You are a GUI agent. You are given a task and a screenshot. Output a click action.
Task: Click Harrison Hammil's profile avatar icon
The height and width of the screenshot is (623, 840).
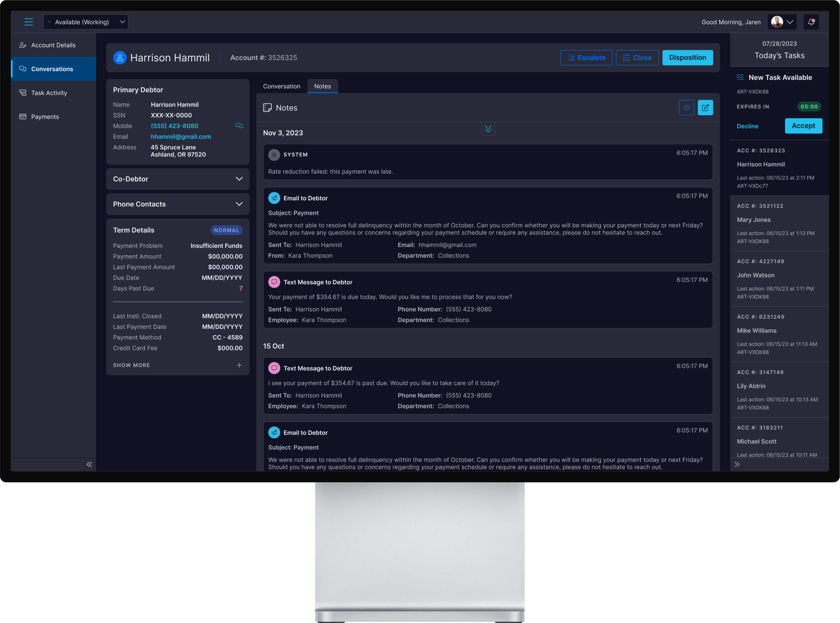pos(120,58)
